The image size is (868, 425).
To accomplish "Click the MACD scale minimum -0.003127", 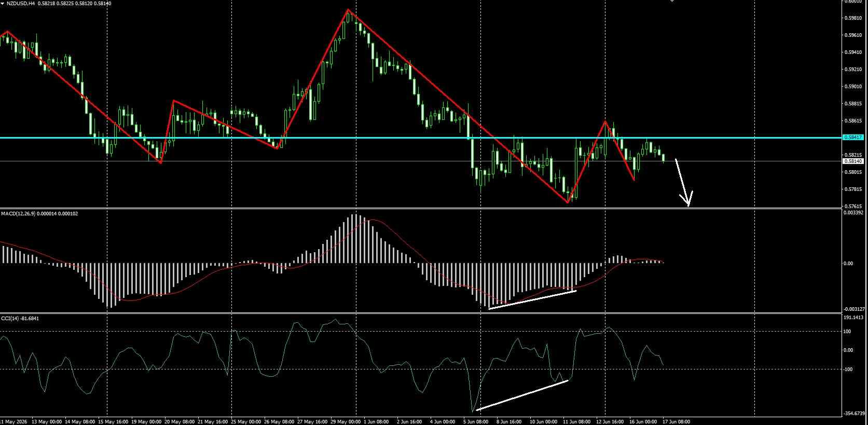I will click(x=855, y=309).
